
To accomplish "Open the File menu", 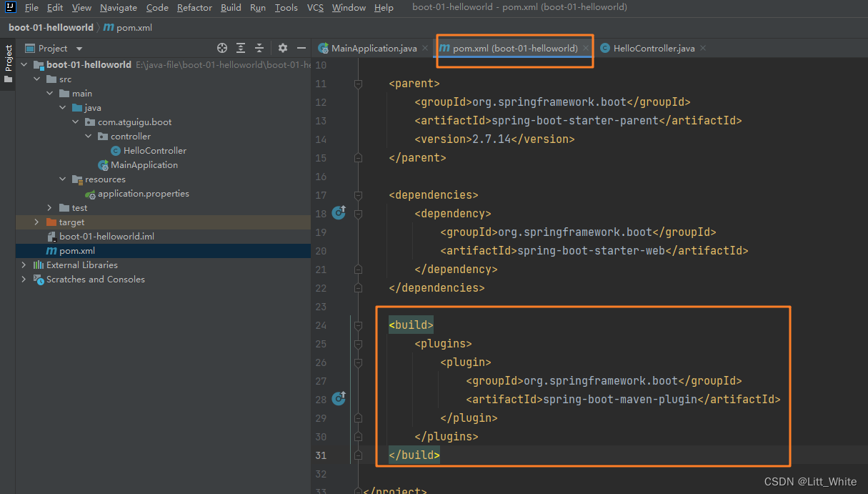I will point(31,8).
